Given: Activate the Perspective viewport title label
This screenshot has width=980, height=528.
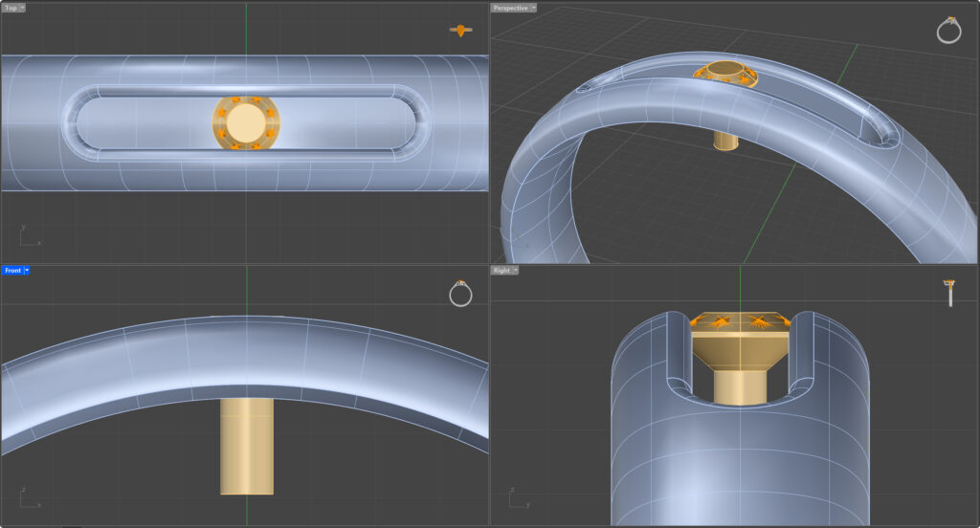Looking at the screenshot, I should pyautogui.click(x=510, y=8).
